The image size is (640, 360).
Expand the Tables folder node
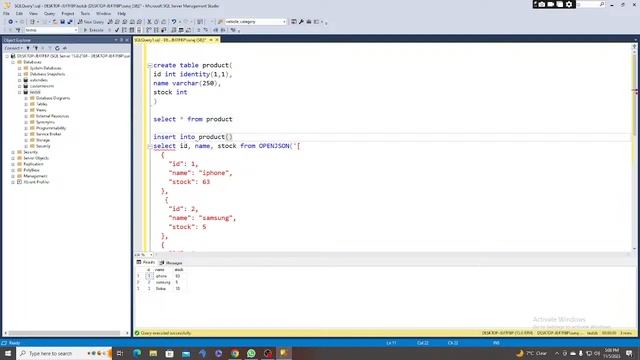tap(26, 104)
